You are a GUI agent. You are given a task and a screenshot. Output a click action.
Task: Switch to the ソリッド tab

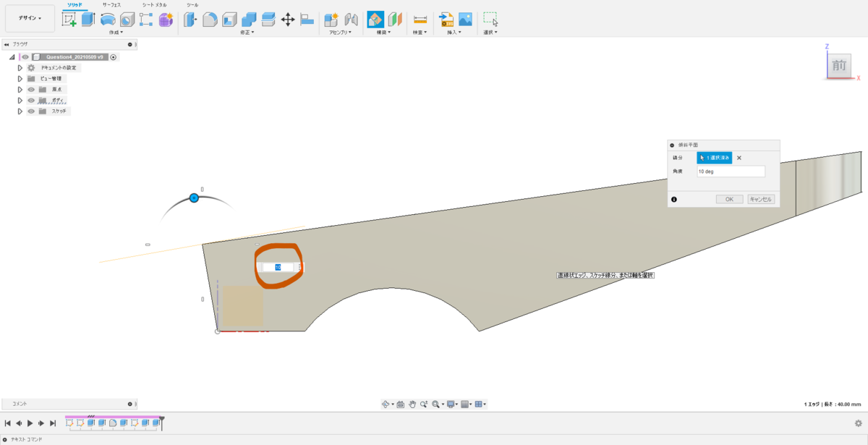click(x=75, y=4)
